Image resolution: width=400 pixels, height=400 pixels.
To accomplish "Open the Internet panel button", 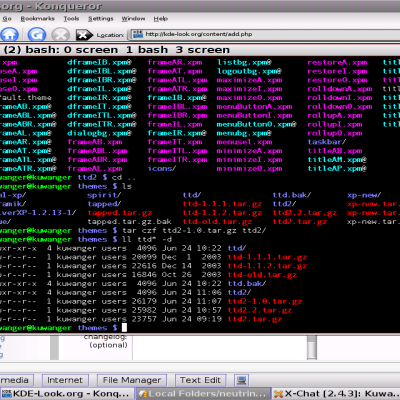I will (x=65, y=380).
